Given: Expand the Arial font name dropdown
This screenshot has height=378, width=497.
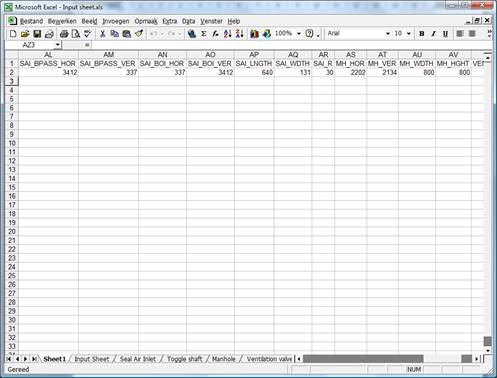Looking at the screenshot, I should click(388, 34).
